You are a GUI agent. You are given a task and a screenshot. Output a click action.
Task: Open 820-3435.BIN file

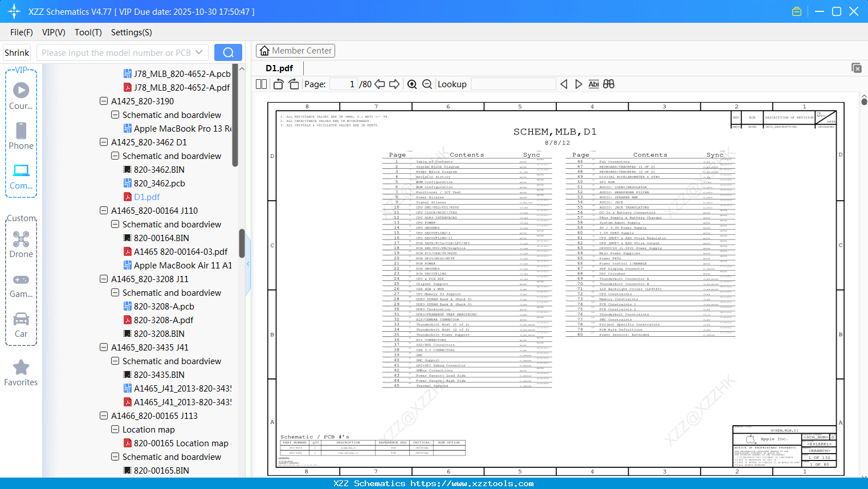pos(154,375)
